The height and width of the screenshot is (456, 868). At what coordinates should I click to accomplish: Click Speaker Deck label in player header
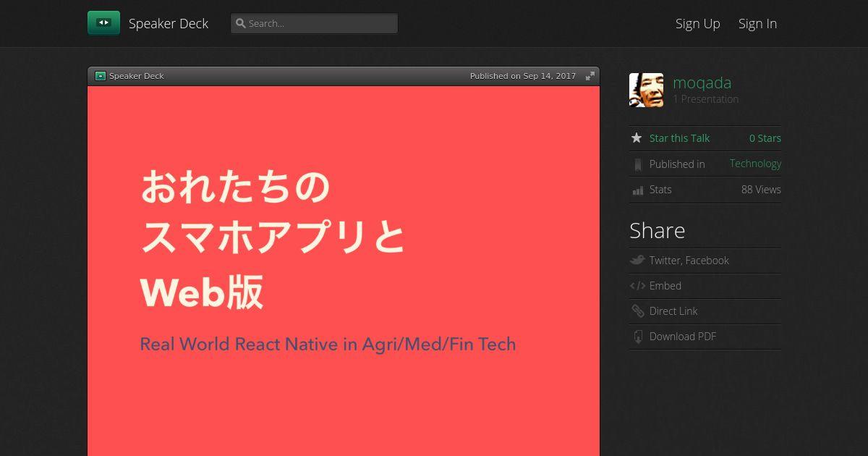pos(136,76)
